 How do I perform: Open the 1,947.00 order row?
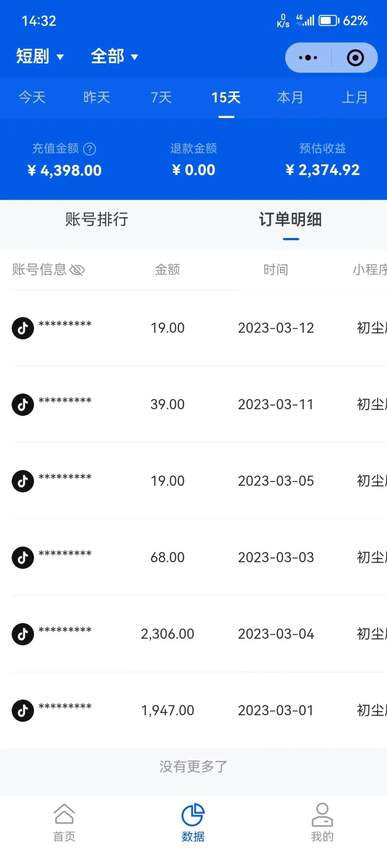point(194,710)
